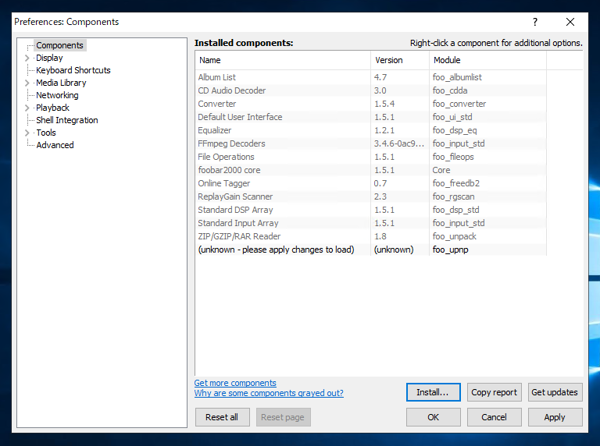This screenshot has height=446, width=600.
Task: Expand the Playback tree node
Action: pyautogui.click(x=27, y=108)
